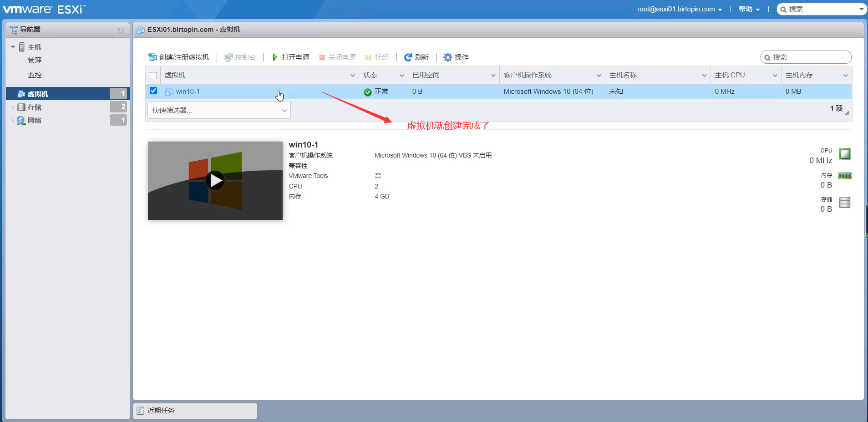Screen dimensions: 868x422
Task: Click the virtual machines count badge 1
Action: (118, 93)
